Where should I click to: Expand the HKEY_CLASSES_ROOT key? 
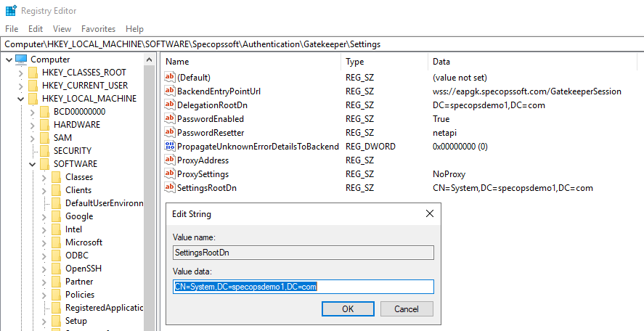20,73
